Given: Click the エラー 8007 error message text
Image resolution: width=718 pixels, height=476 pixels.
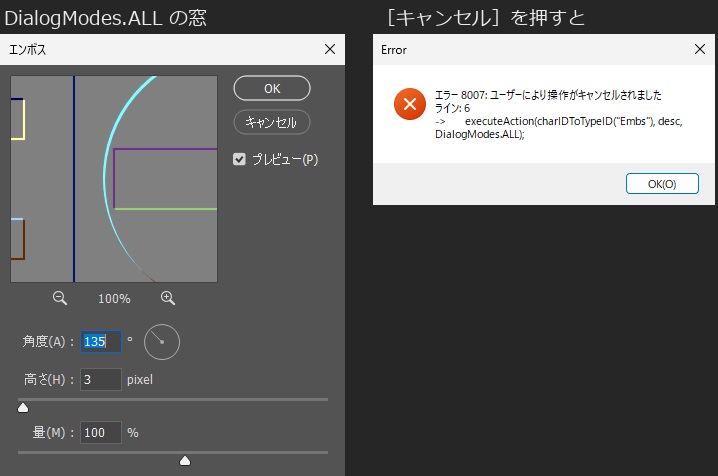Looking at the screenshot, I should tap(548, 95).
